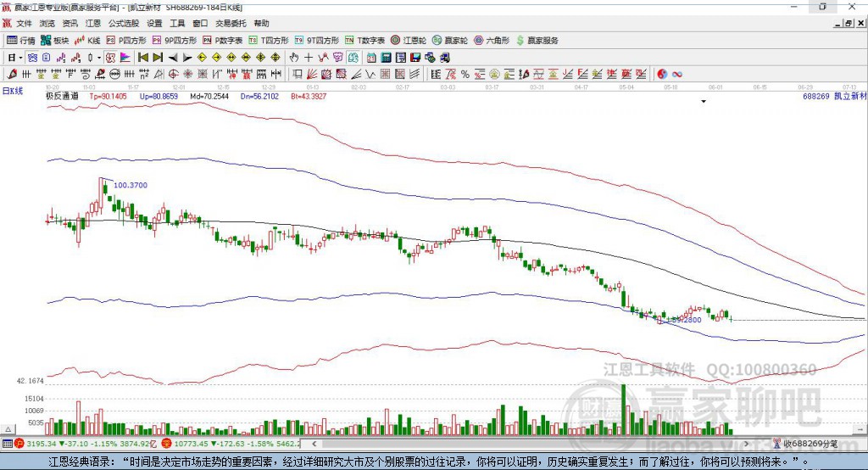The width and height of the screenshot is (868, 470).
Task: Open 赢家服务 with the dollar icon
Action: 537,41
